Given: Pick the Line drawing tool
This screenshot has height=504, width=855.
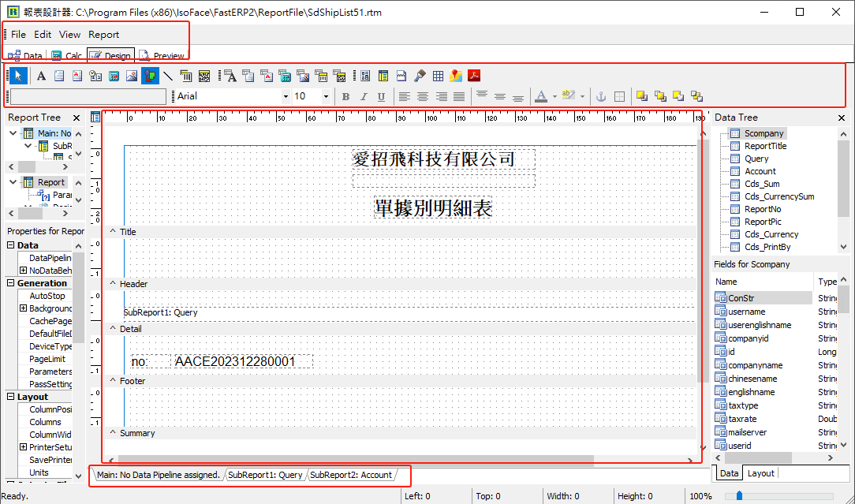Looking at the screenshot, I should coord(168,76).
